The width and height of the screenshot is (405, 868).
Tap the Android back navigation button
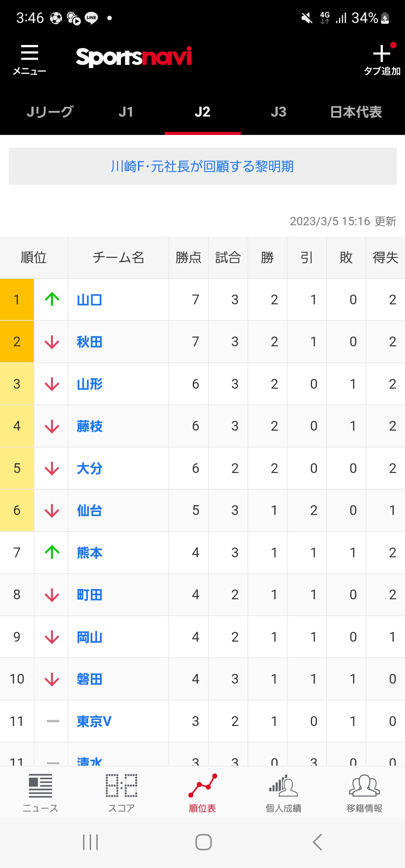pos(317,842)
